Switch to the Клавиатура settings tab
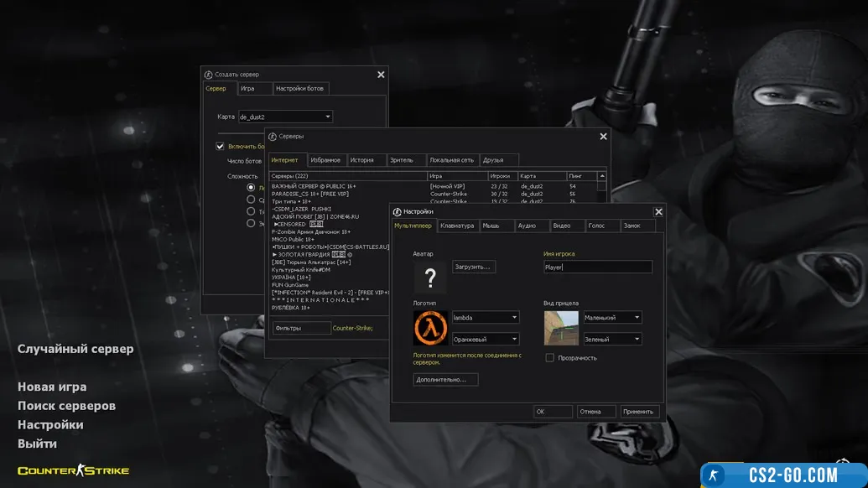Viewport: 868px width, 488px height. [x=457, y=226]
